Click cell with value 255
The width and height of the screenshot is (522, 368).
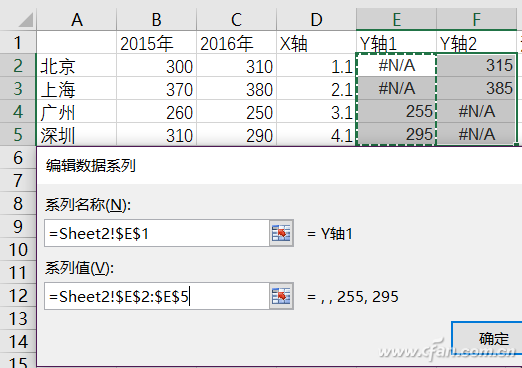click(396, 111)
